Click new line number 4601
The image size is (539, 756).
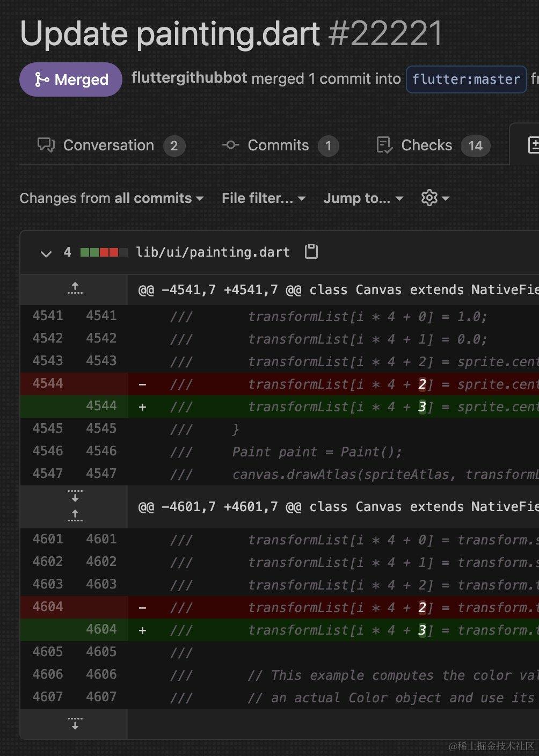[101, 539]
